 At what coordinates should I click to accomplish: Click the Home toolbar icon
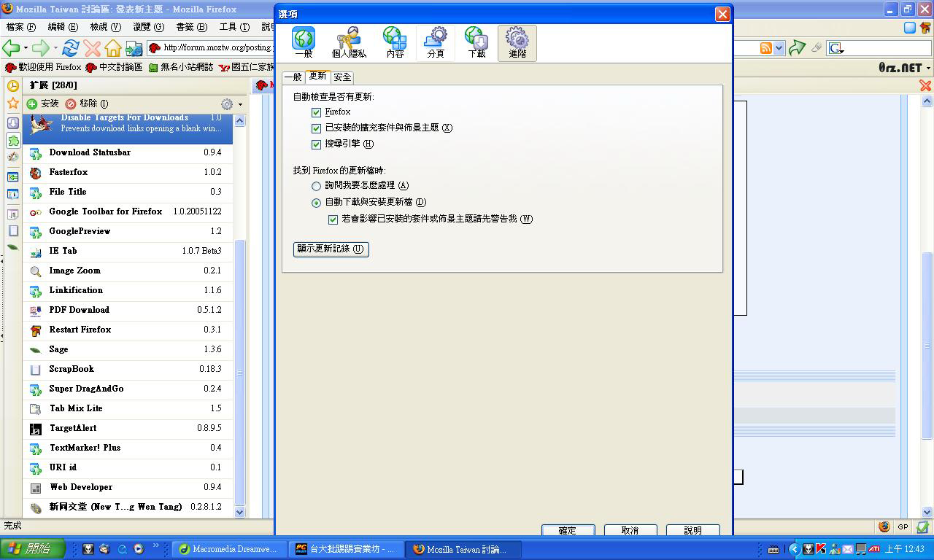click(x=112, y=48)
